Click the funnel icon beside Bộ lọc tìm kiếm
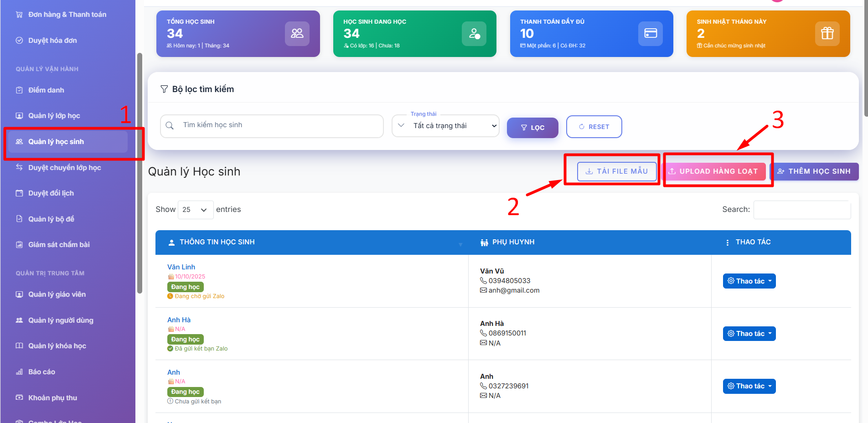Image resolution: width=868 pixels, height=423 pixels. click(x=164, y=89)
